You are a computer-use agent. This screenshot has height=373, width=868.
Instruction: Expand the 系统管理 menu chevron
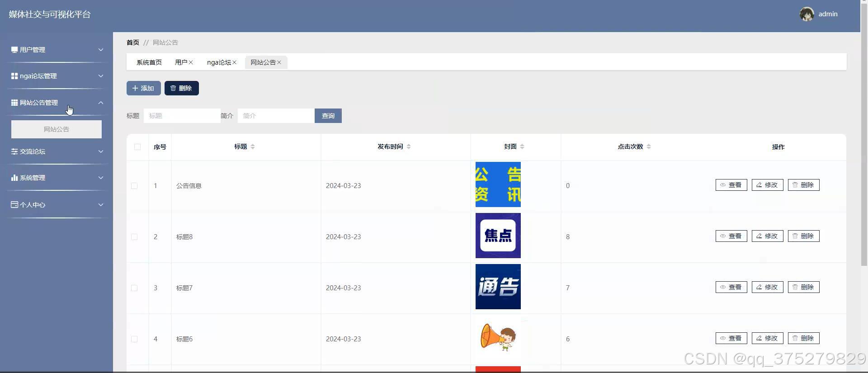click(x=101, y=178)
